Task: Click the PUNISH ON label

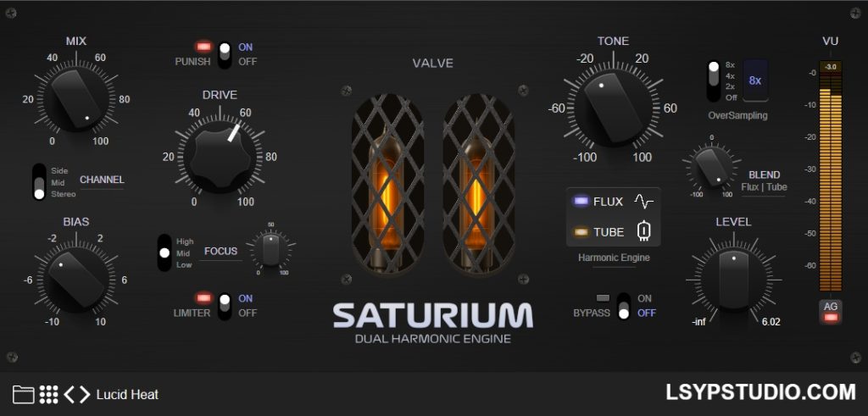Action: click(245, 47)
